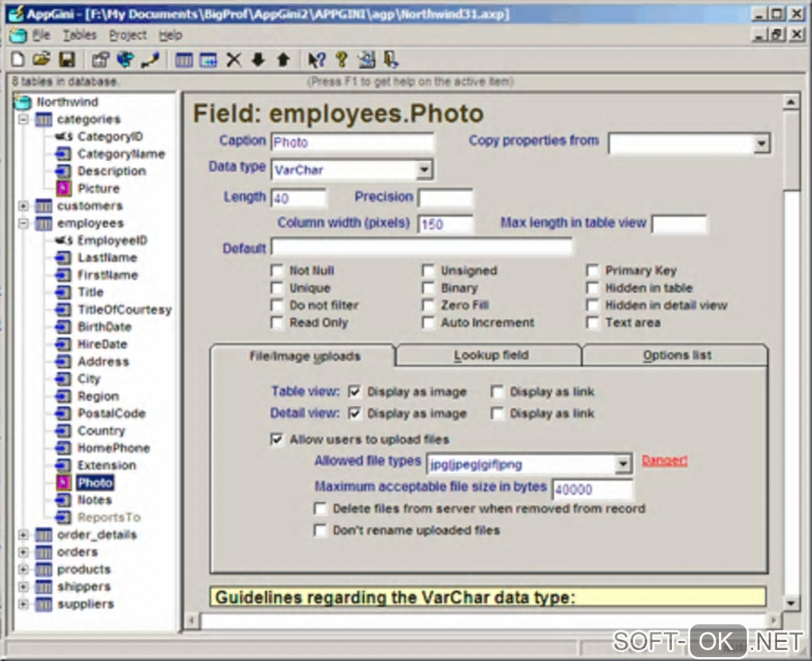Select the ReportsTo field

pos(109,518)
